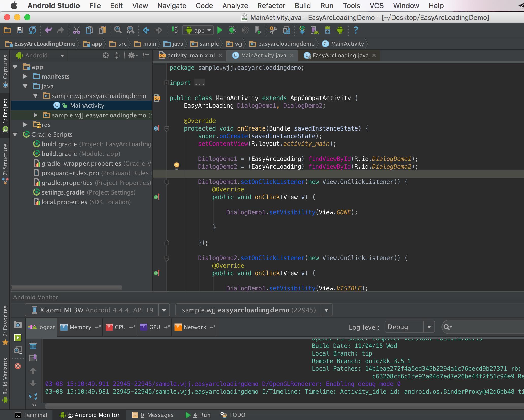This screenshot has height=420, width=524.
Task: Click Sync Project with Gradle icon
Action: [x=302, y=30]
